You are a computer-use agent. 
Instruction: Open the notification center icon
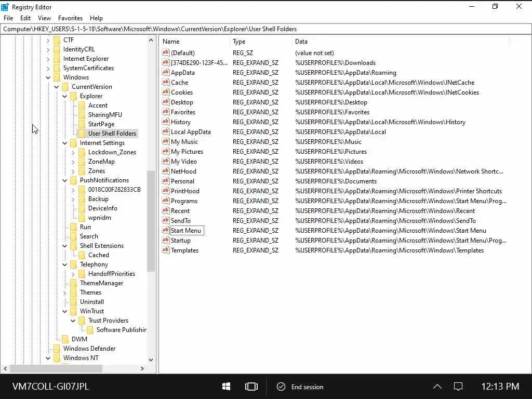[x=458, y=387]
